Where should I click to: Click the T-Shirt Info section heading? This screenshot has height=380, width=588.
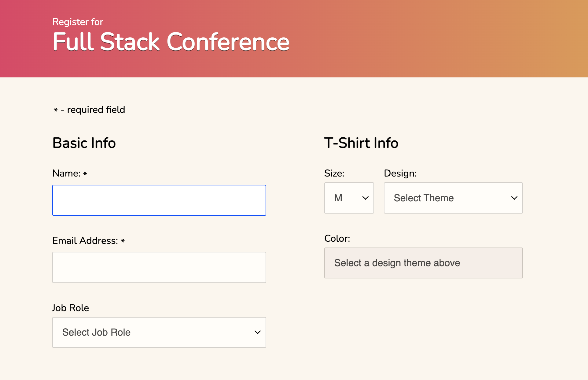(x=361, y=143)
